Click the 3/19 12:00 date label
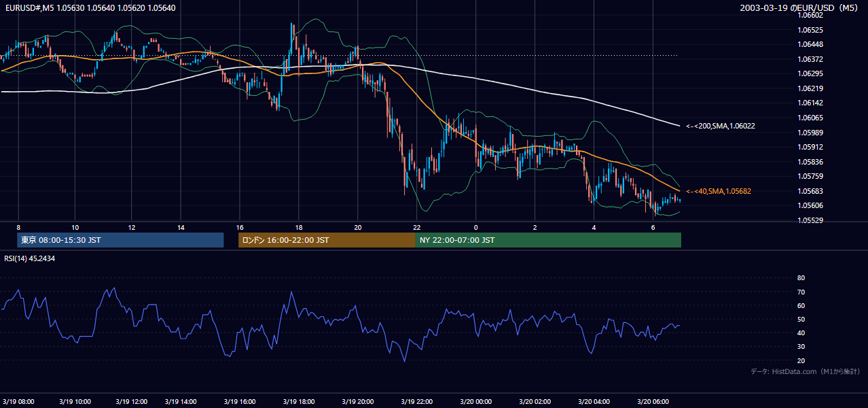 (x=132, y=402)
